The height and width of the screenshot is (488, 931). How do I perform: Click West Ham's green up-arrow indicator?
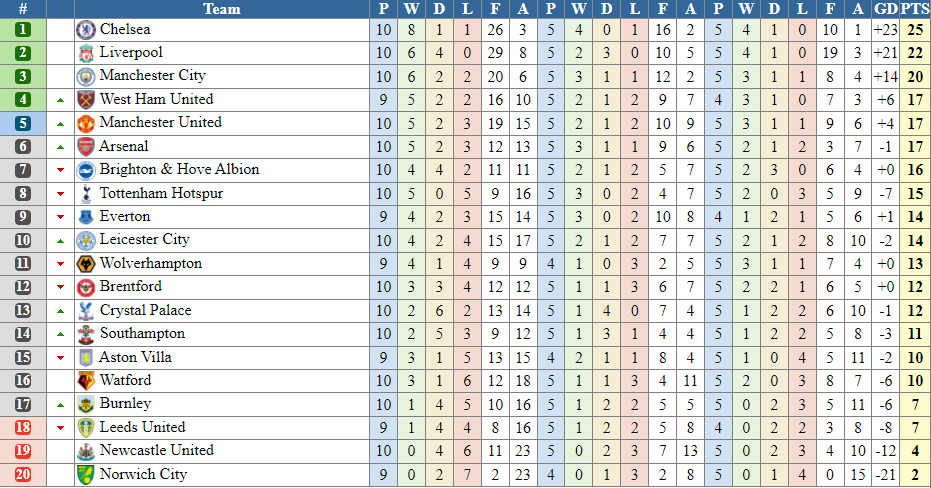60,100
